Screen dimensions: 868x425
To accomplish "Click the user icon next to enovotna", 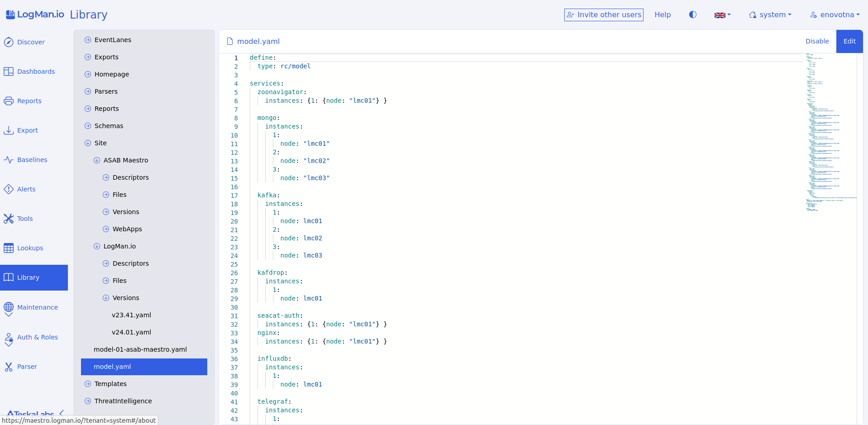I will click(x=814, y=15).
